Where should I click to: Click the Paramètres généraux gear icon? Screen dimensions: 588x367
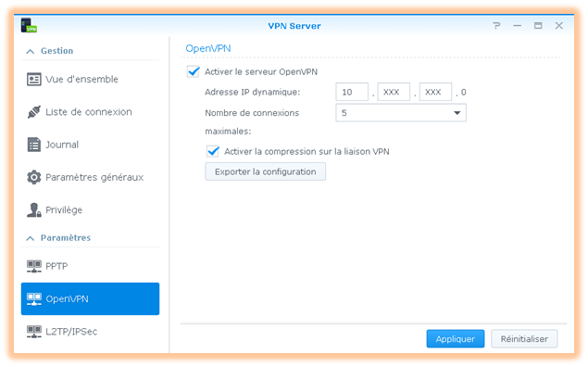pyautogui.click(x=33, y=177)
